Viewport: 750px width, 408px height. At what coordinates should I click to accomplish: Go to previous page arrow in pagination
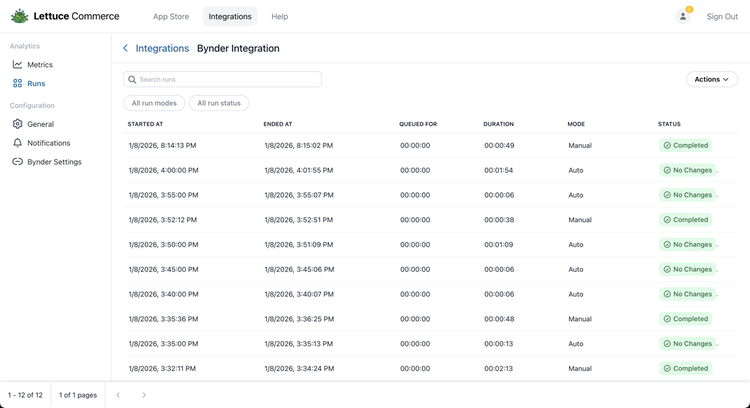(118, 395)
